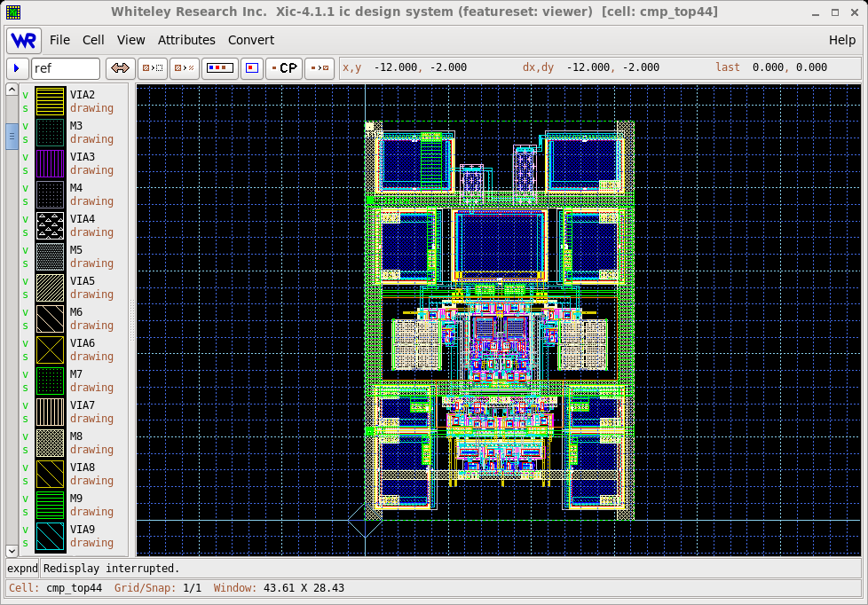The height and width of the screenshot is (605, 868).
Task: Click layer list scroll down arrow
Action: pyautogui.click(x=12, y=551)
